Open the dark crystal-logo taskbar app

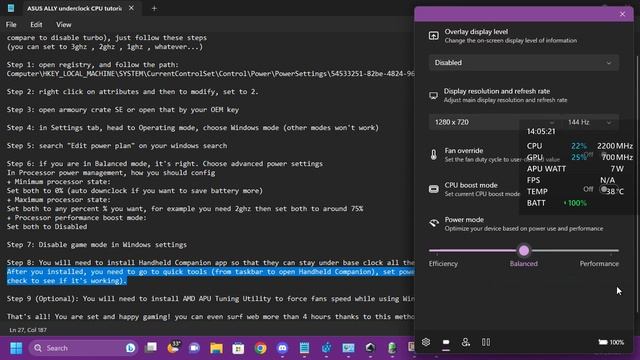coord(370,348)
